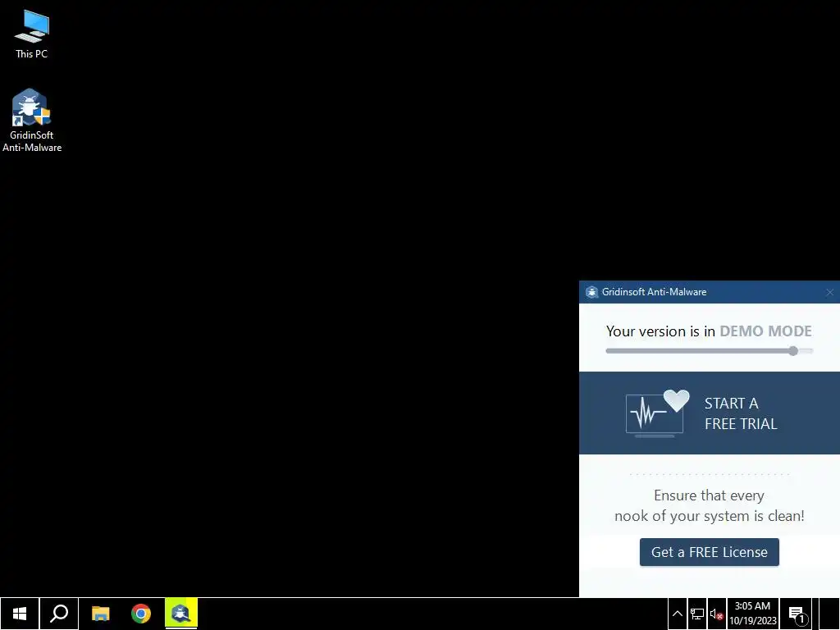Click the DEMO MODE text

[765, 331]
